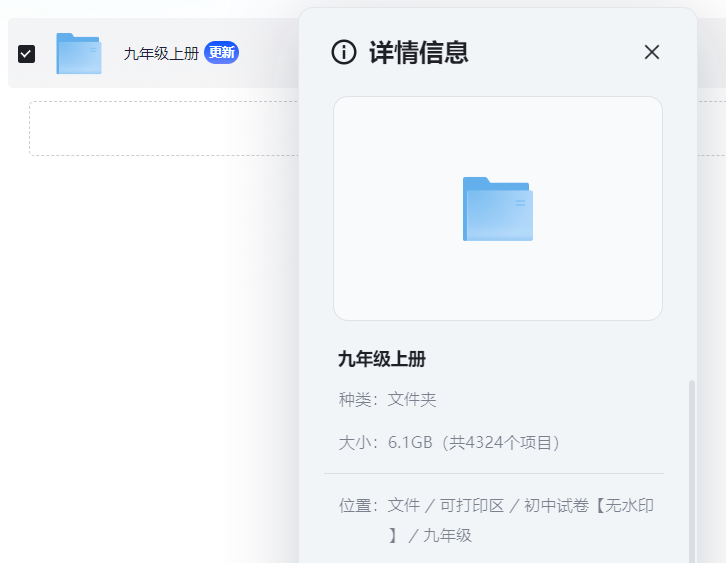Viewport: 726px width, 563px height.
Task: Open 初中试卷【无水印 in the location path
Action: [x=589, y=506]
